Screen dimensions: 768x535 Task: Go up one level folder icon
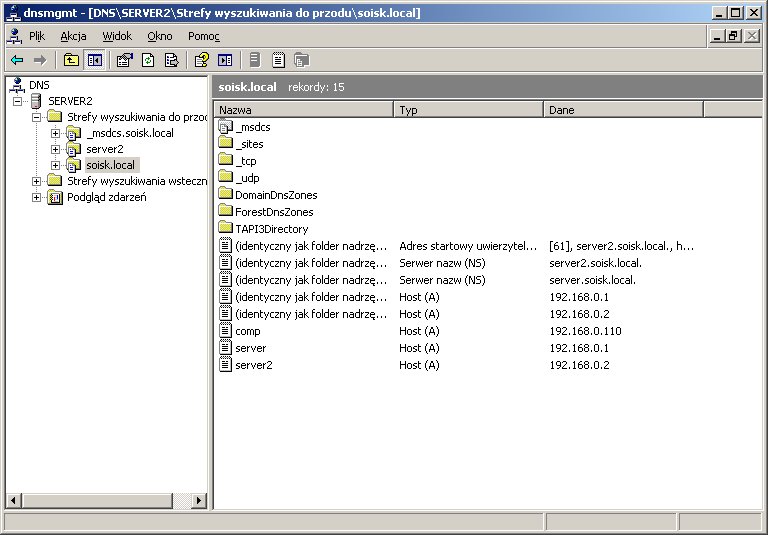(72, 60)
